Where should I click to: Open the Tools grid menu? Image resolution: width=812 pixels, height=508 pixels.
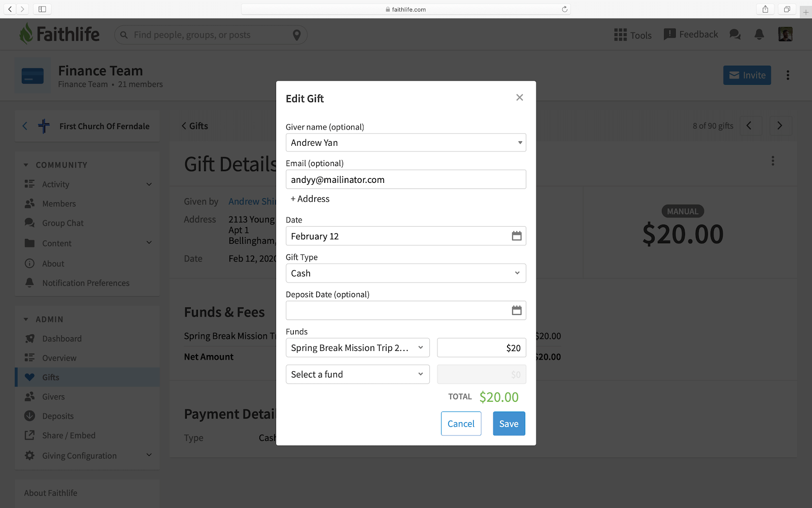633,35
